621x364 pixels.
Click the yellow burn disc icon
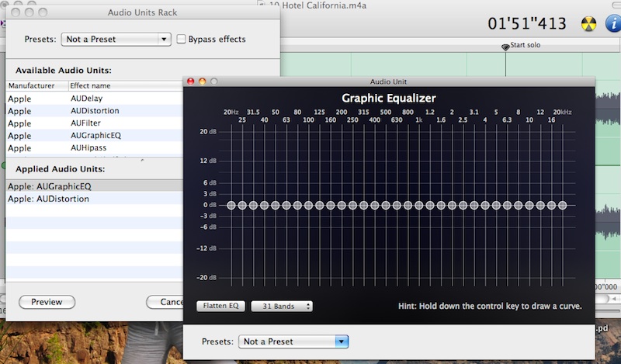(588, 23)
